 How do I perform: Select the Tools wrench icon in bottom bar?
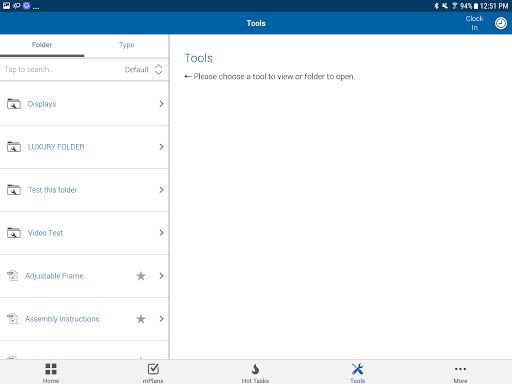[x=358, y=369]
